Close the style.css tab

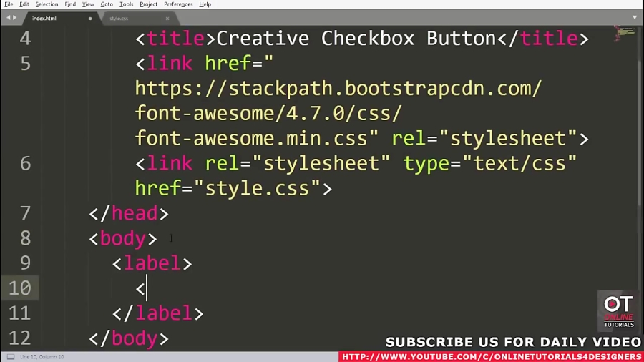(168, 19)
